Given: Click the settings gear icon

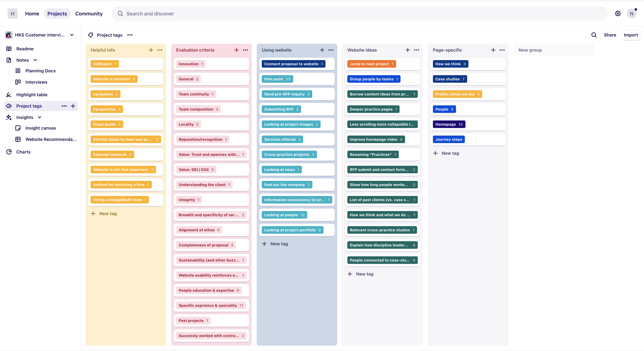Looking at the screenshot, I should click(618, 14).
